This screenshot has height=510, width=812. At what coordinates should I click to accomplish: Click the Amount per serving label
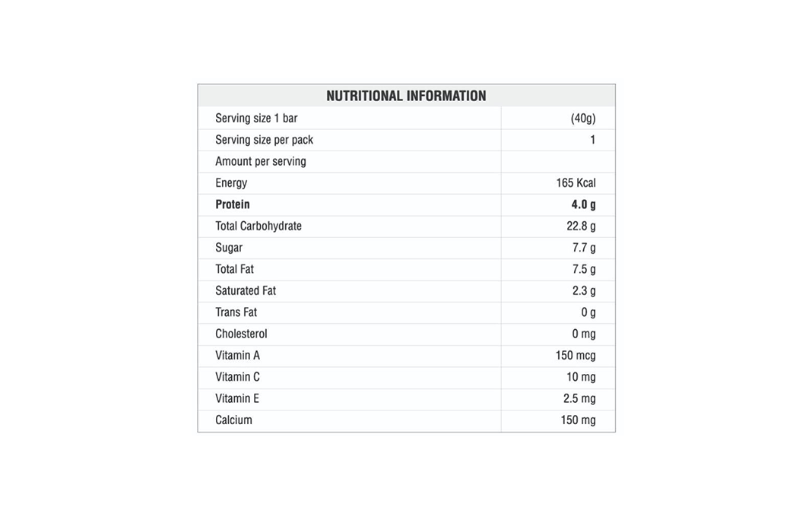click(261, 162)
